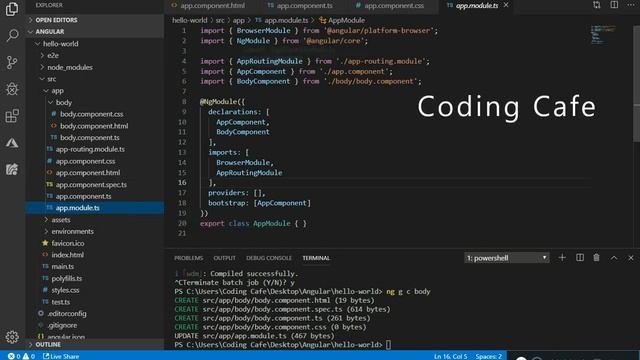Open the Azure view icon

pyautogui.click(x=12, y=143)
